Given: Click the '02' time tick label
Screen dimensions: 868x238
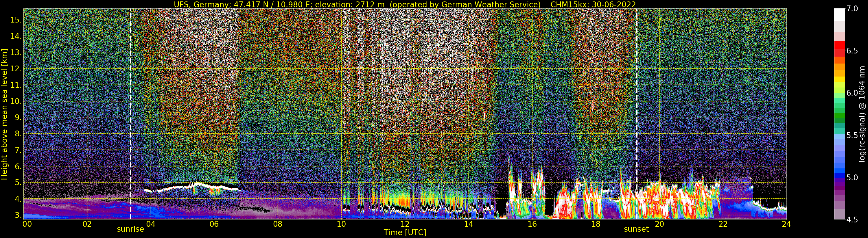Looking at the screenshot, I should pos(87,224).
